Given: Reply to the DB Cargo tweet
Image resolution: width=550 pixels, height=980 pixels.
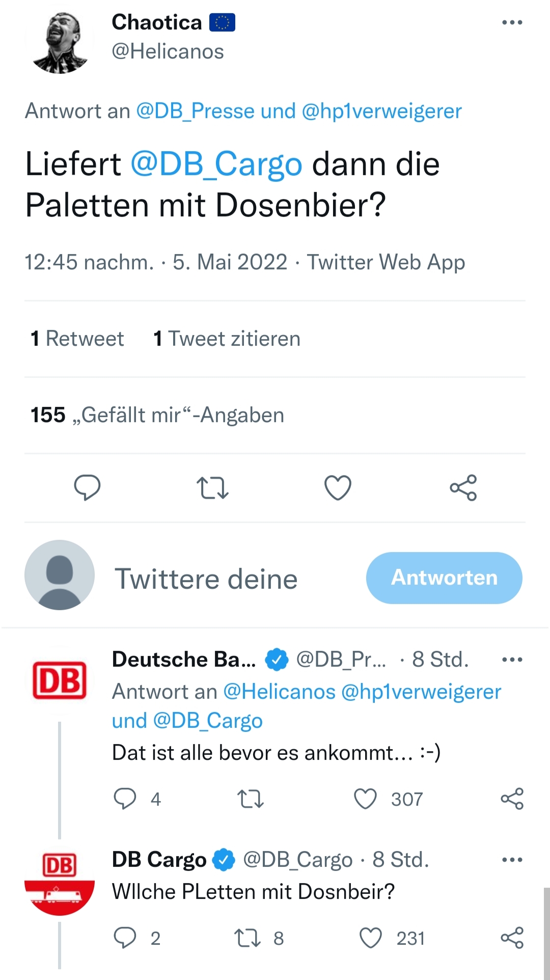Looking at the screenshot, I should tap(125, 938).
